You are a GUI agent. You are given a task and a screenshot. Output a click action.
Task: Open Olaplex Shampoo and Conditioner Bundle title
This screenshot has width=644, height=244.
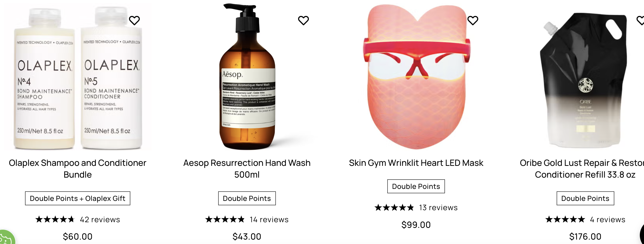(78, 169)
